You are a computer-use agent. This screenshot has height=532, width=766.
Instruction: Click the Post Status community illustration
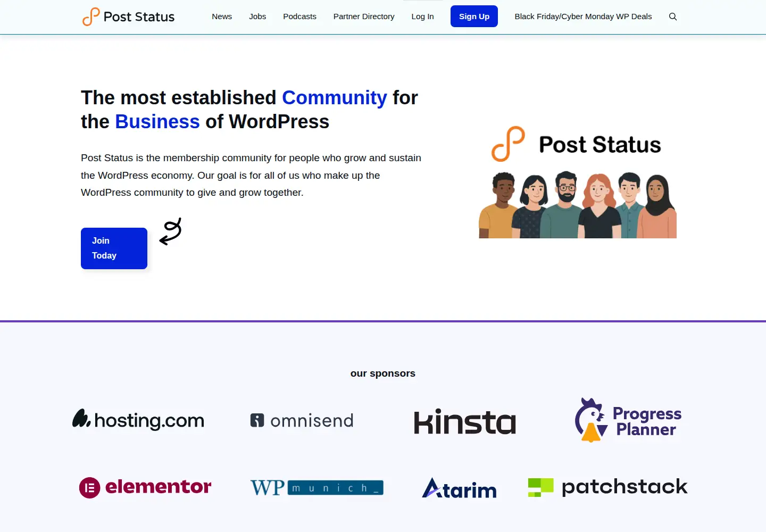coord(578,181)
